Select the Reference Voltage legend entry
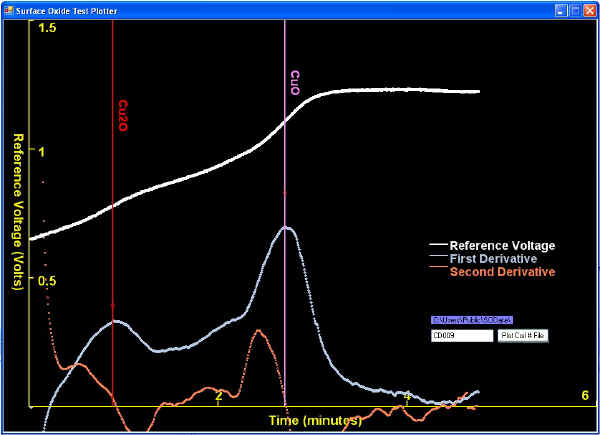600x435 pixels. pyautogui.click(x=502, y=246)
